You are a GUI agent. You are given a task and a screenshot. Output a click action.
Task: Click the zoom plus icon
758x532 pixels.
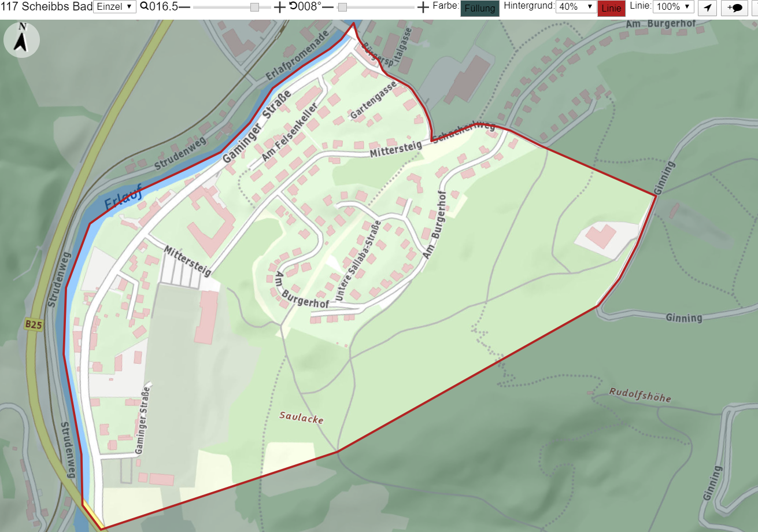[279, 7]
